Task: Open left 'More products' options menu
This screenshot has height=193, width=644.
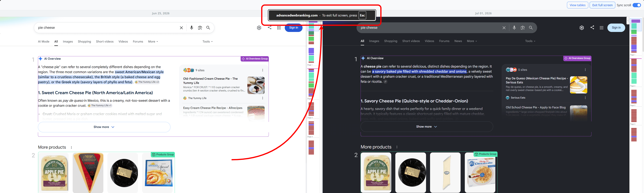Action: pos(71,147)
